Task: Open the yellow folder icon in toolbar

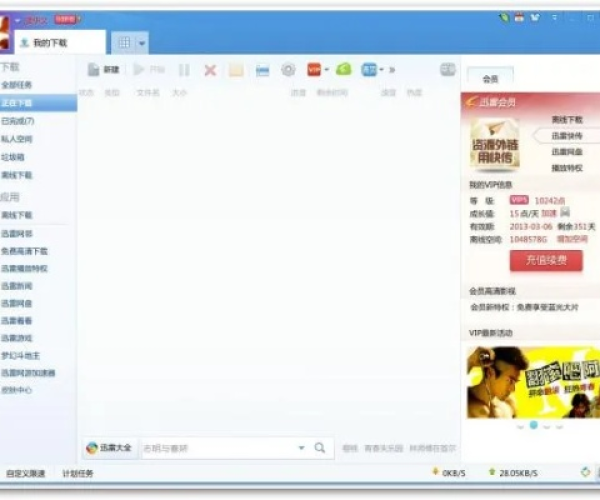Action: click(x=236, y=70)
